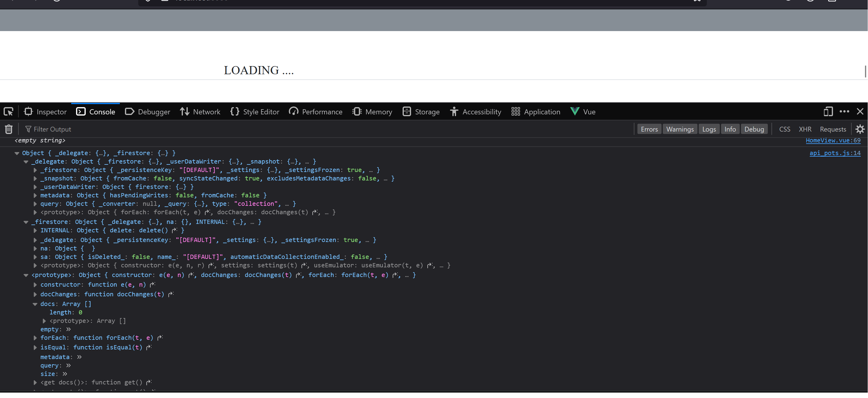The height and width of the screenshot is (398, 868).
Task: Click the Filter Output input field
Action: click(52, 129)
